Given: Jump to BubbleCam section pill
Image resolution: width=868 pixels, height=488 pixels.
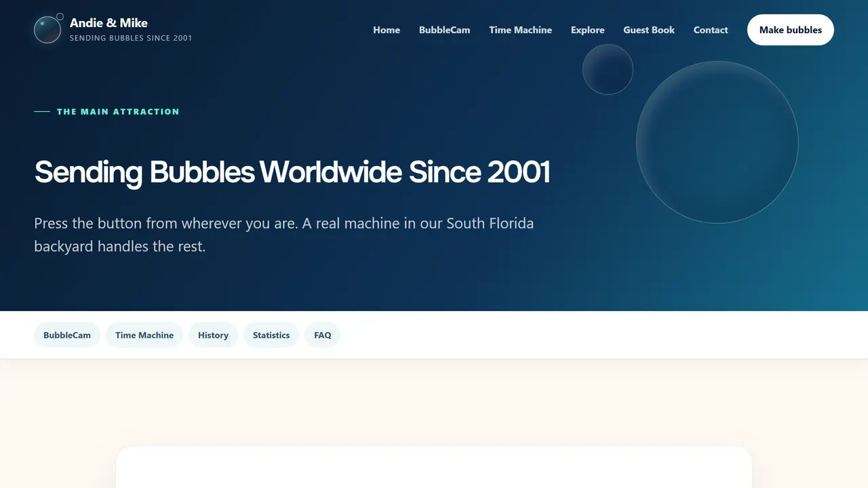Looking at the screenshot, I should coord(67,335).
